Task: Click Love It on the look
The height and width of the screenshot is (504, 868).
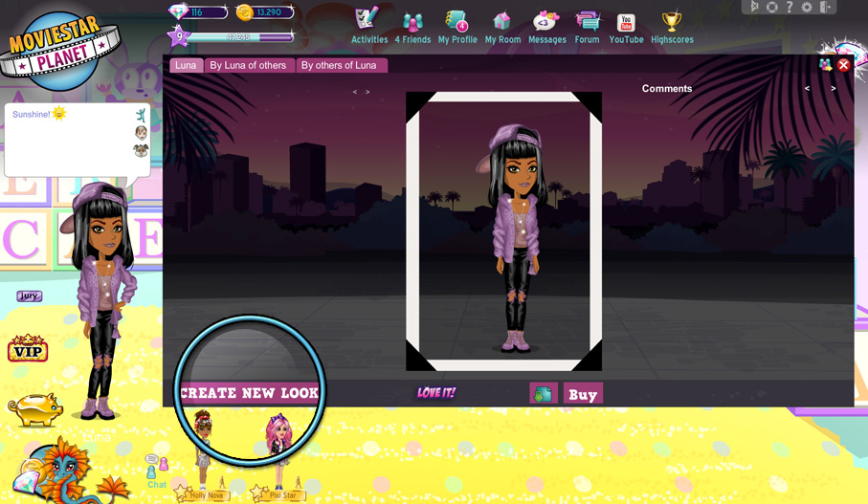Action: [436, 393]
